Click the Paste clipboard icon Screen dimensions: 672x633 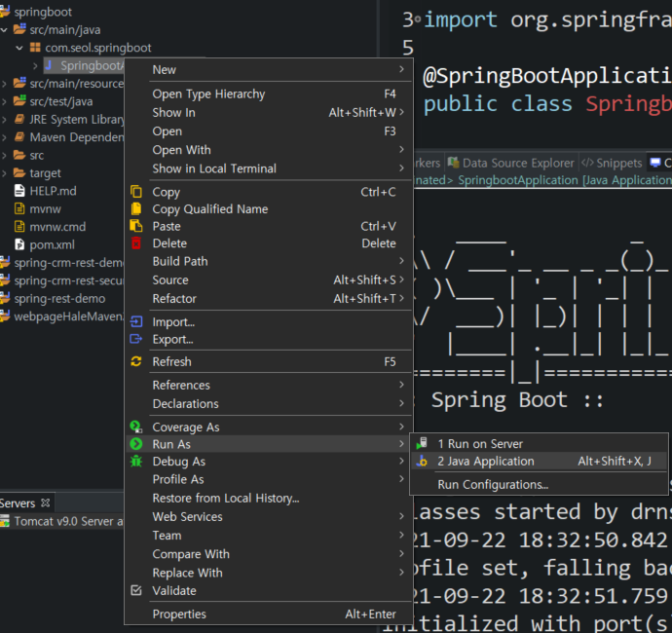135,226
